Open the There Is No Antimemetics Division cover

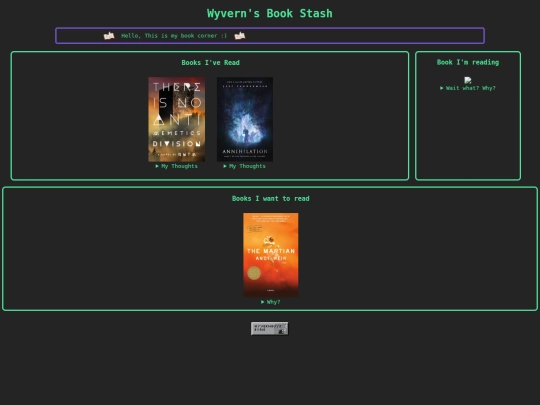(x=177, y=119)
